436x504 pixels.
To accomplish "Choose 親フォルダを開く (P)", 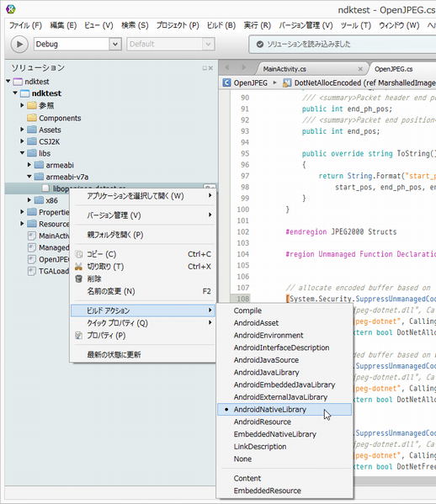I will pyautogui.click(x=143, y=235).
